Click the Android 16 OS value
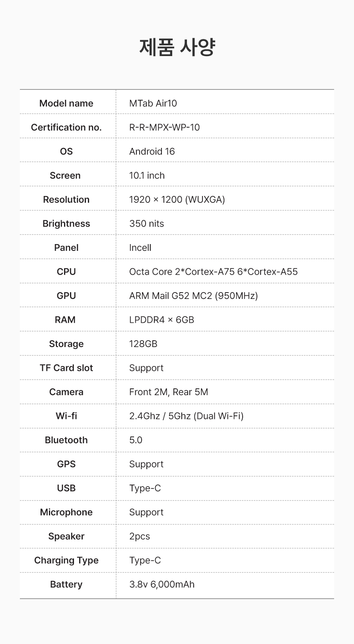 152,151
